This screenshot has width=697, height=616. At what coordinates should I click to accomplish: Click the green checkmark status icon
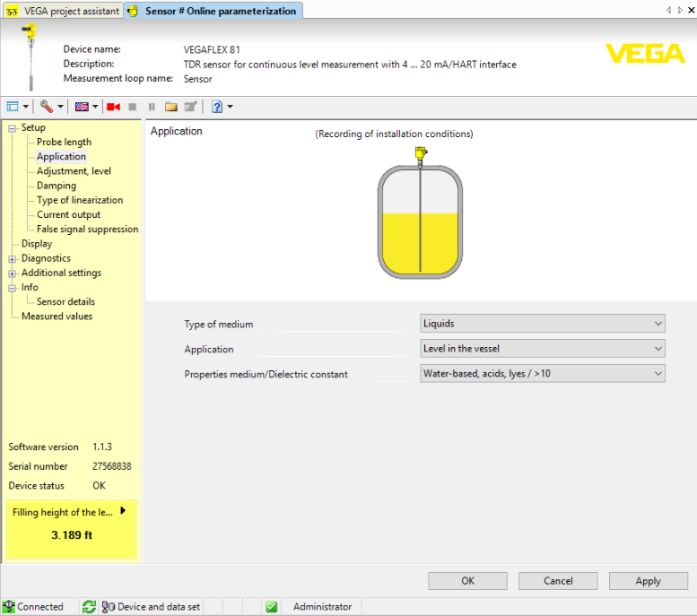pyautogui.click(x=272, y=607)
